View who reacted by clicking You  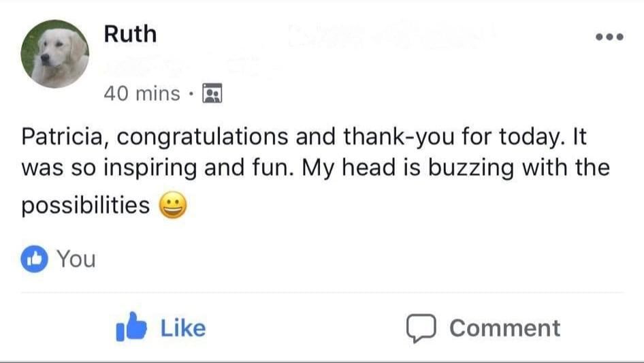click(76, 259)
